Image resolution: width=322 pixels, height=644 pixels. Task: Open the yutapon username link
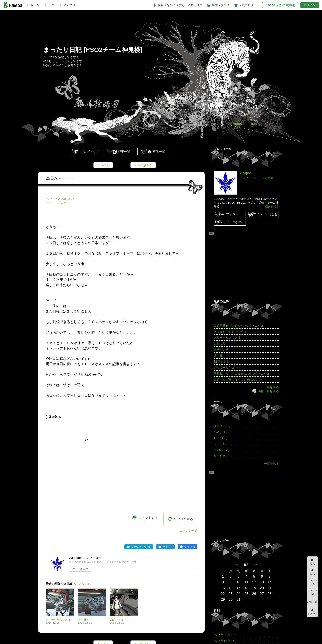pyautogui.click(x=246, y=173)
